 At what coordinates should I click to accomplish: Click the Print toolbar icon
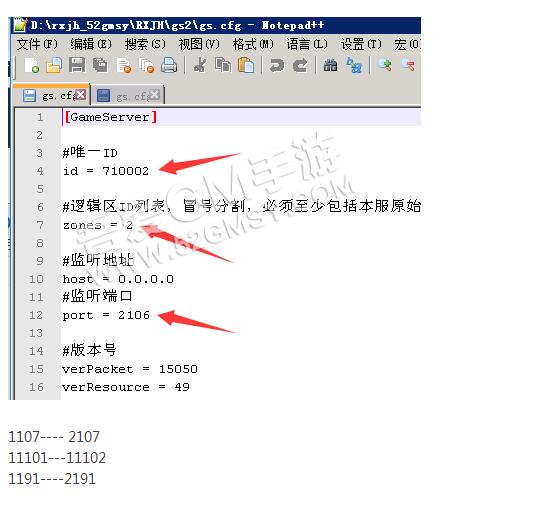(169, 66)
